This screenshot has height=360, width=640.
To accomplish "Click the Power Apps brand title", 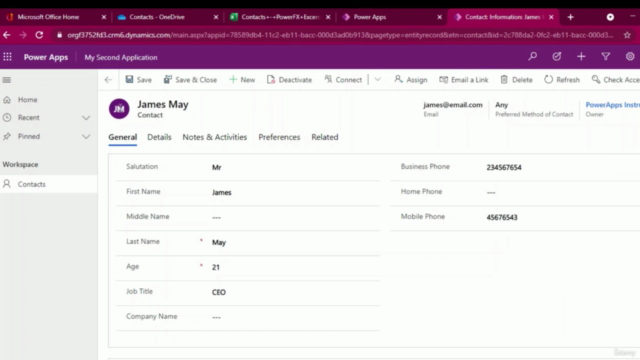I will pos(46,57).
